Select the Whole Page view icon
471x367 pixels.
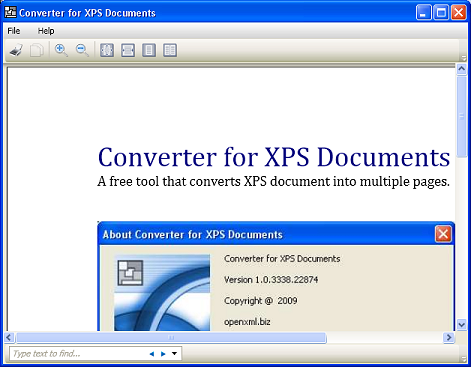pos(149,50)
